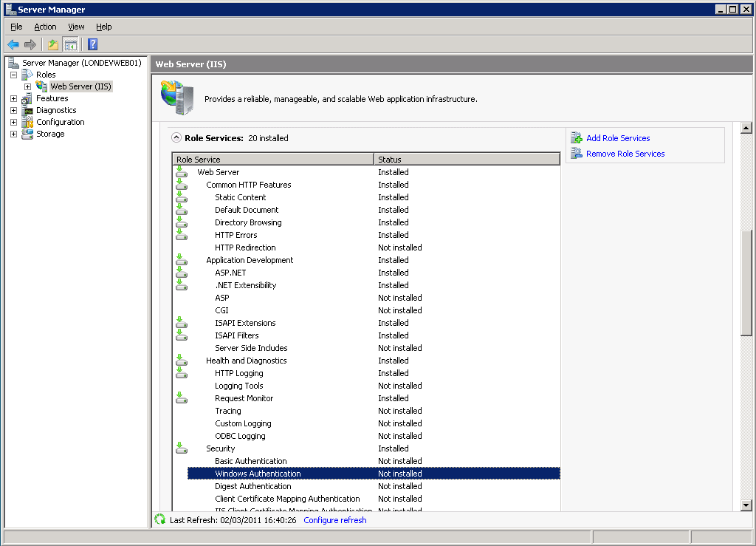Viewport: 756px width, 546px height.
Task: Click the Add Role Services link
Action: tap(618, 138)
